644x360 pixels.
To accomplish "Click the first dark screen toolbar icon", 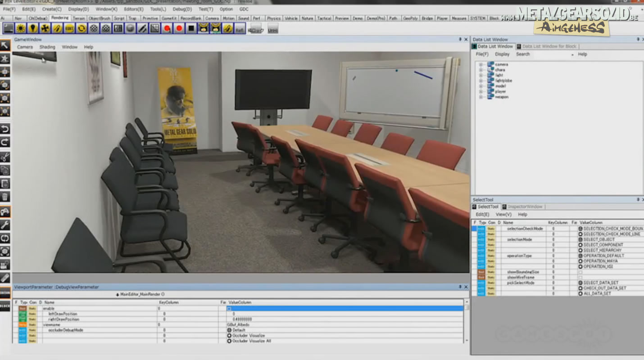I will pos(9,28).
